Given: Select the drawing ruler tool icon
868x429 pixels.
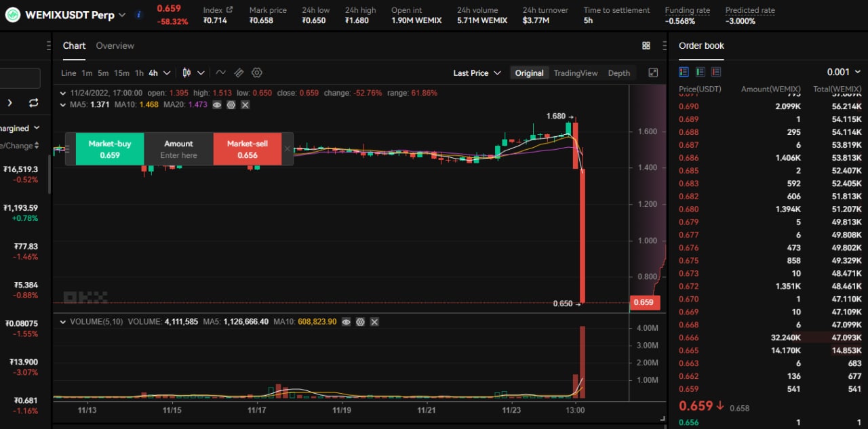Looking at the screenshot, I should pyautogui.click(x=239, y=73).
